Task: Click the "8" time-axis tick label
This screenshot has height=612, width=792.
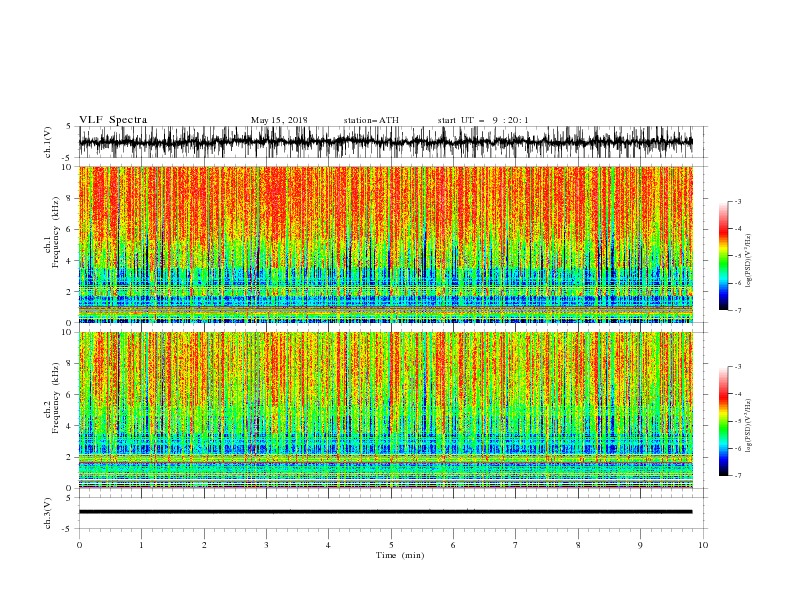Action: (578, 545)
